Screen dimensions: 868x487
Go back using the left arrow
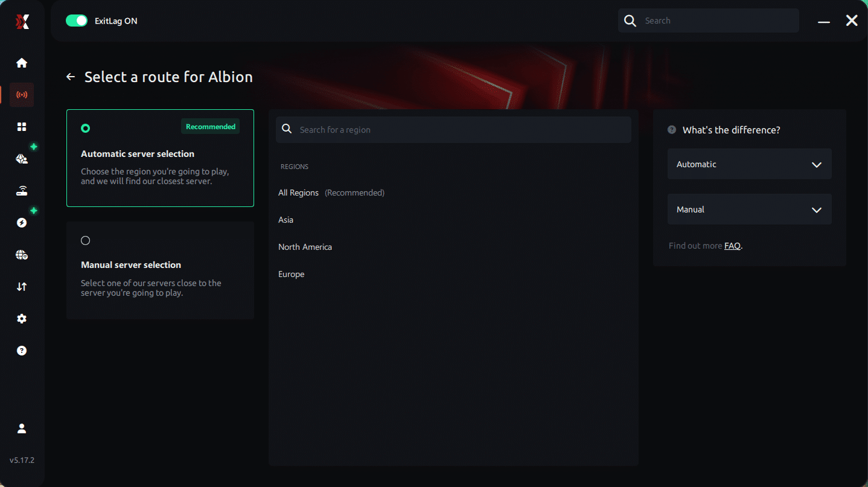(71, 77)
